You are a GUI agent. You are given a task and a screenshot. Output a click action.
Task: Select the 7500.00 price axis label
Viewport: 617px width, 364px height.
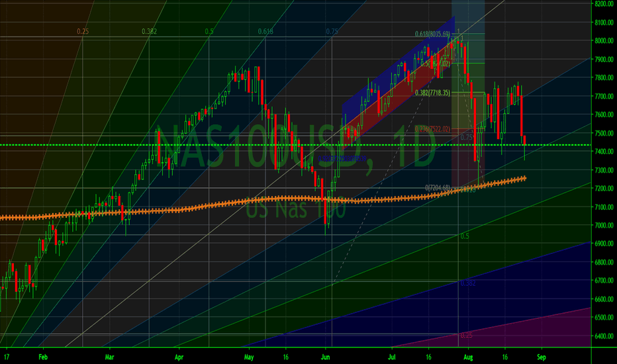(604, 133)
